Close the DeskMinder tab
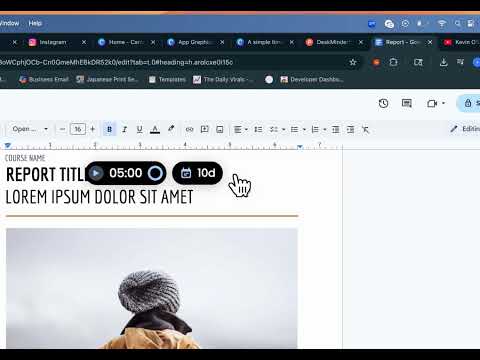This screenshot has width=480, height=360. 361,42
